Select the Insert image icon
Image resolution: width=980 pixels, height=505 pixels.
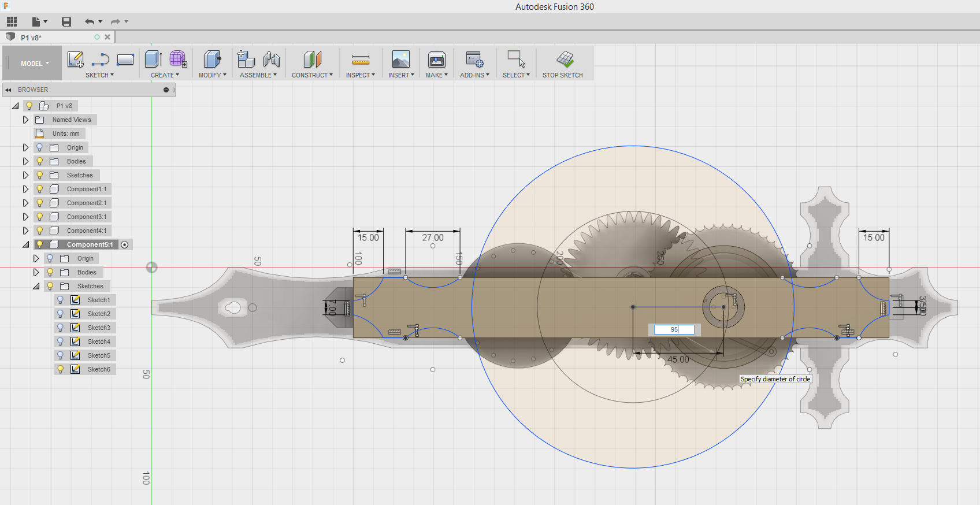[401, 59]
